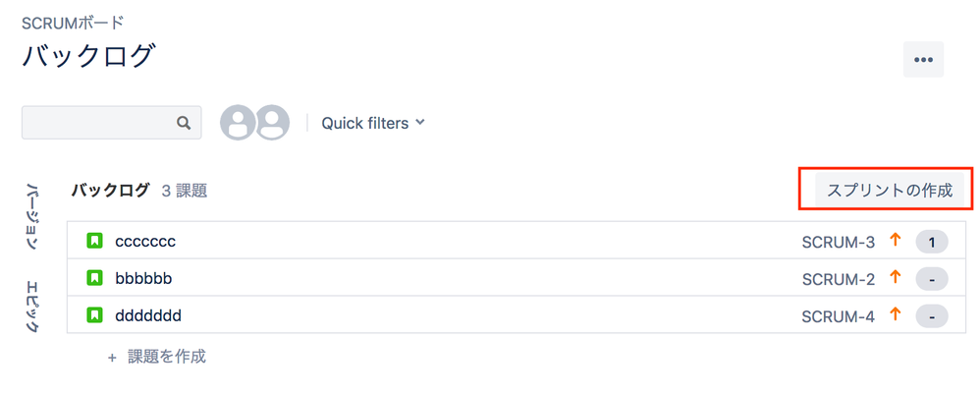Image resolution: width=980 pixels, height=394 pixels.
Task: Select the first user avatar filter
Action: pos(238,123)
